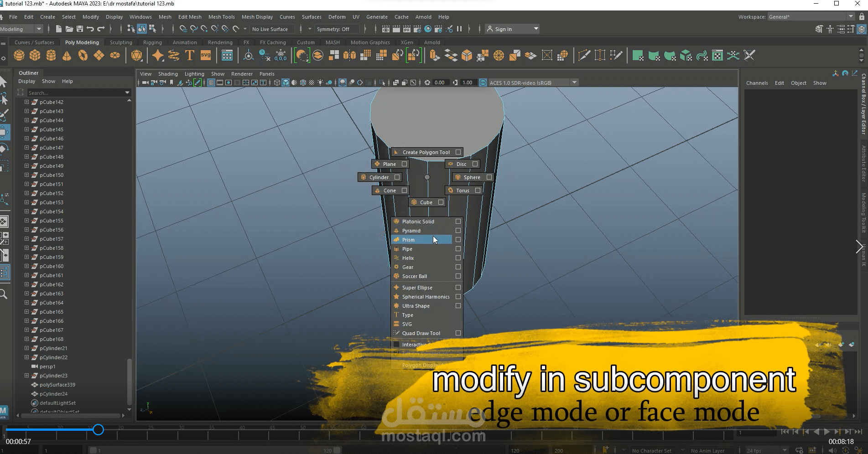The width and height of the screenshot is (868, 454).
Task: Click the No Live Surface field
Action: click(270, 29)
